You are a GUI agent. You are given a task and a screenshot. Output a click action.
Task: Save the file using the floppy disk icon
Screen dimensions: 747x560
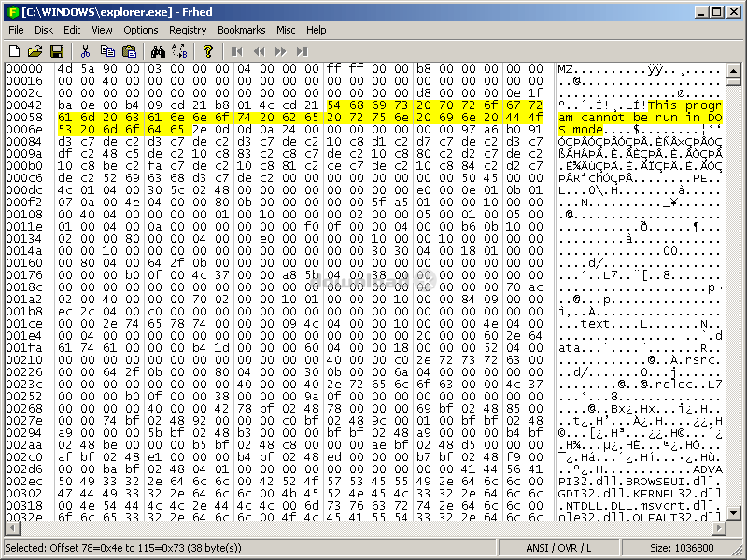(57, 51)
